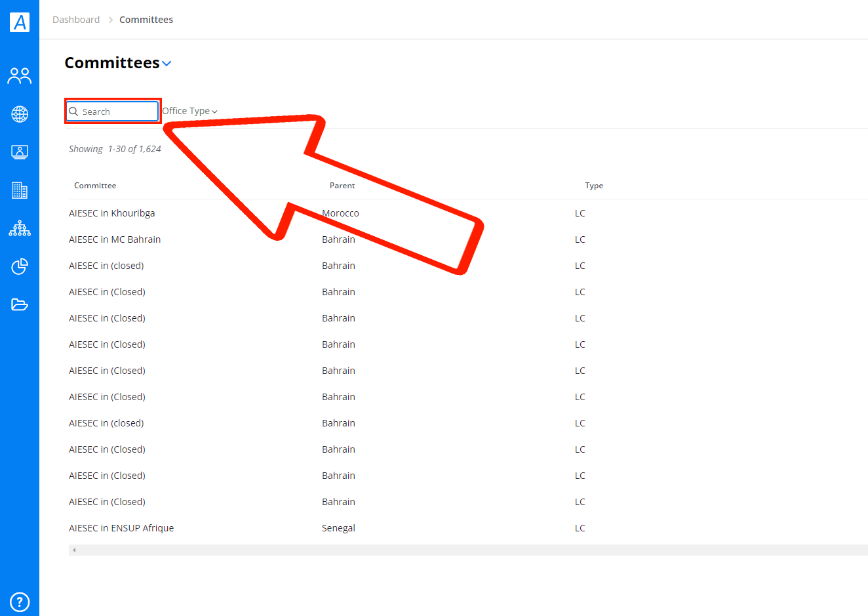Open the Office Type filter dropdown
Viewport: 868px width, 616px height.
pyautogui.click(x=189, y=111)
